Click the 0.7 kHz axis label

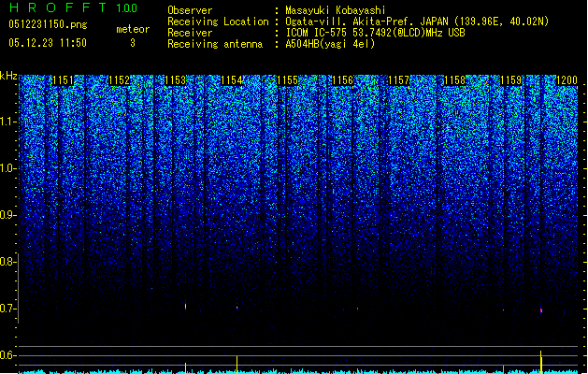pyautogui.click(x=8, y=309)
